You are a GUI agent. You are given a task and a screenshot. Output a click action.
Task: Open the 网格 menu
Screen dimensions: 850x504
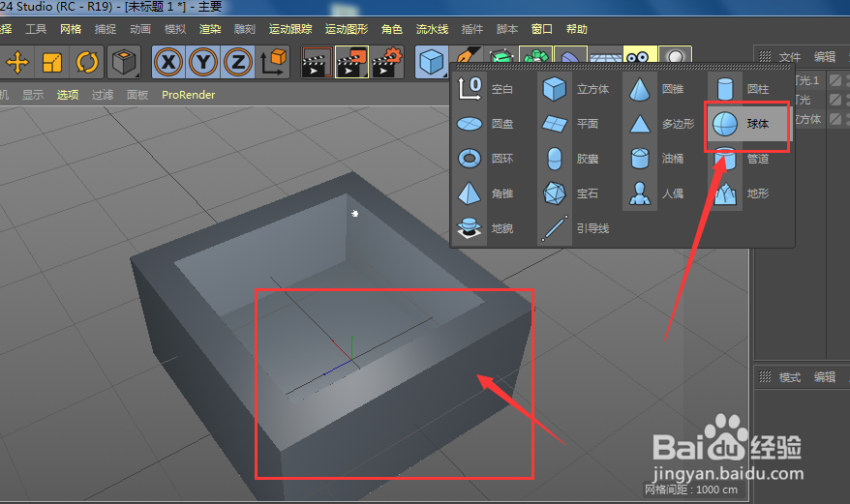71,29
